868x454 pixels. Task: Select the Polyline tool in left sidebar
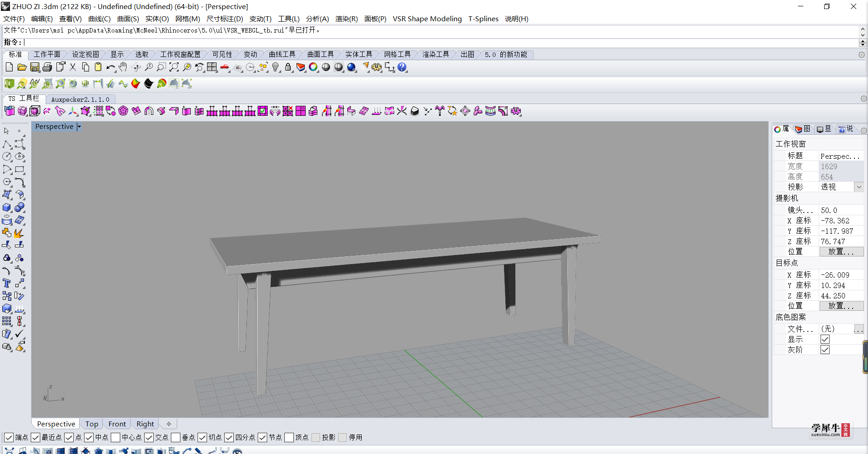click(x=7, y=144)
